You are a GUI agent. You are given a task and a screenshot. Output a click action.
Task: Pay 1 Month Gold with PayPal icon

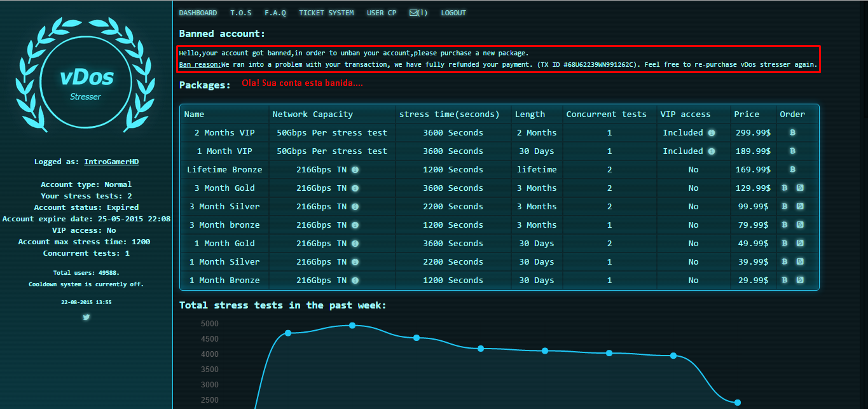[800, 244]
